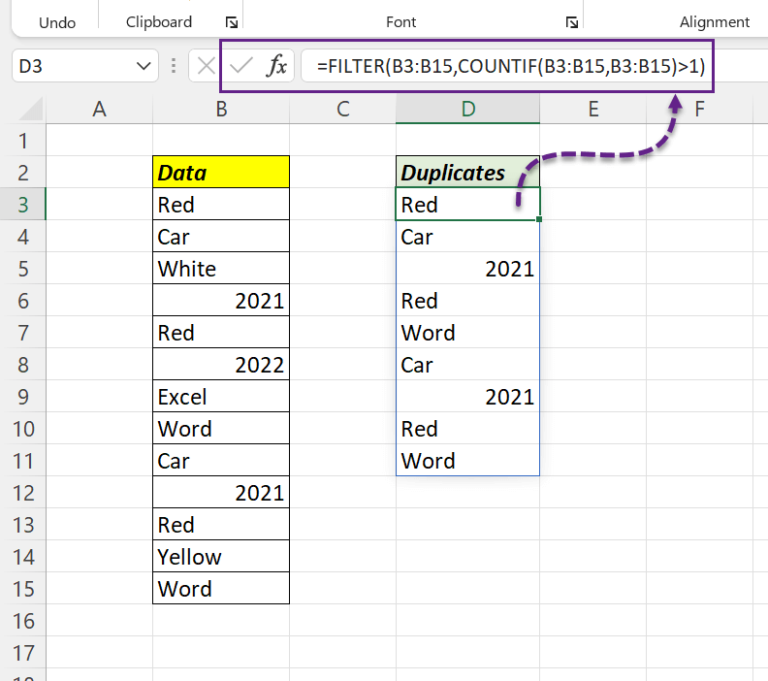Open the Font settings dialog launcher
The height and width of the screenshot is (681, 768).
click(x=572, y=22)
